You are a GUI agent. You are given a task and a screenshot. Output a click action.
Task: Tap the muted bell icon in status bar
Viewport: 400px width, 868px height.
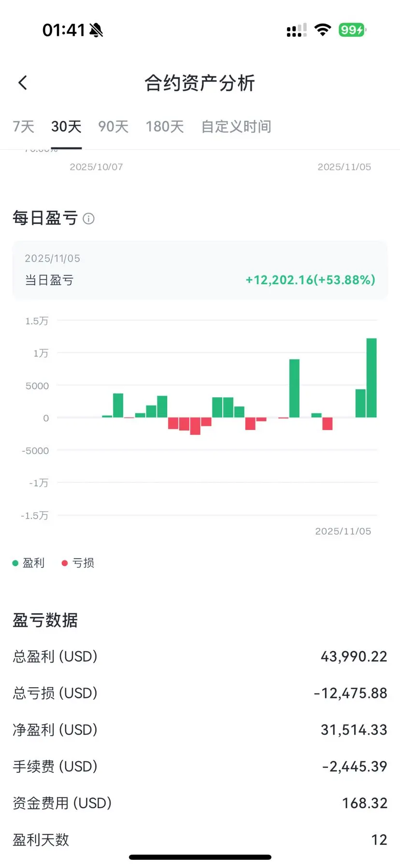pyautogui.click(x=96, y=30)
